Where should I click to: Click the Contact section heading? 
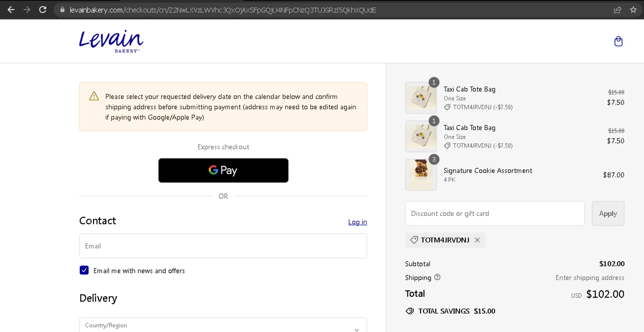coord(97,220)
